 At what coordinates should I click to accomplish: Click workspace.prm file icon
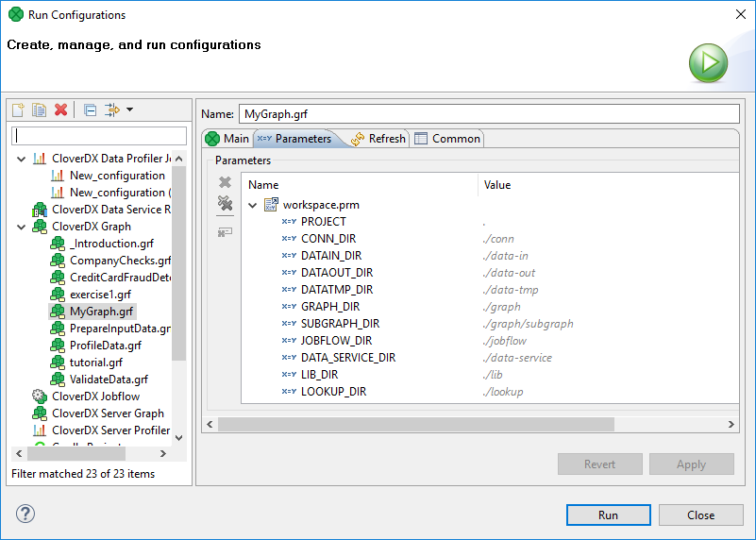271,205
